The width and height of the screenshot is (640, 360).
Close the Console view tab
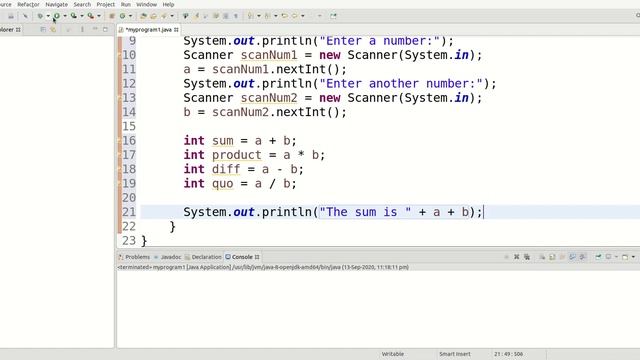tap(257, 257)
